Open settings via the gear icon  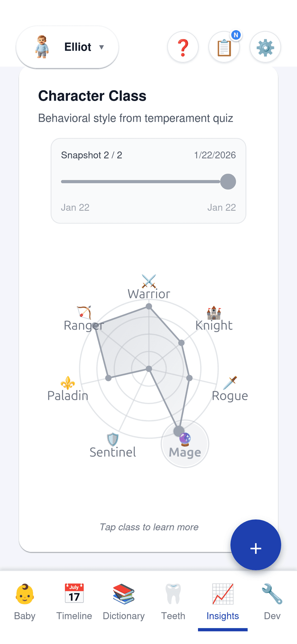tap(265, 47)
